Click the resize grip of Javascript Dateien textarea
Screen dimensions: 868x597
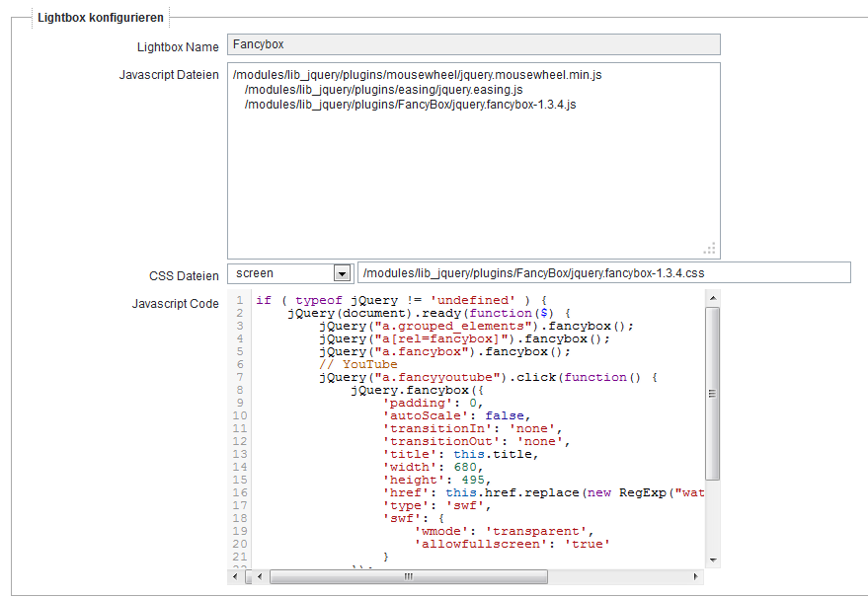pos(710,249)
